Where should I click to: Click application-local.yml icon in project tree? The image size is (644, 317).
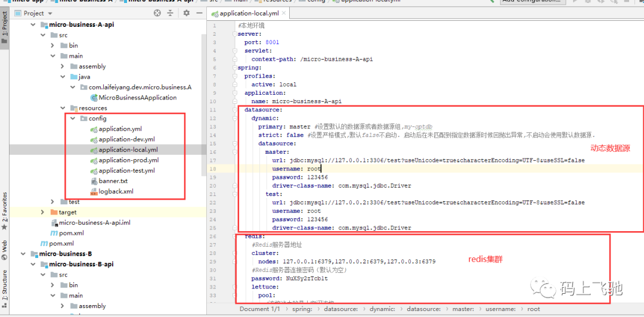tap(94, 150)
